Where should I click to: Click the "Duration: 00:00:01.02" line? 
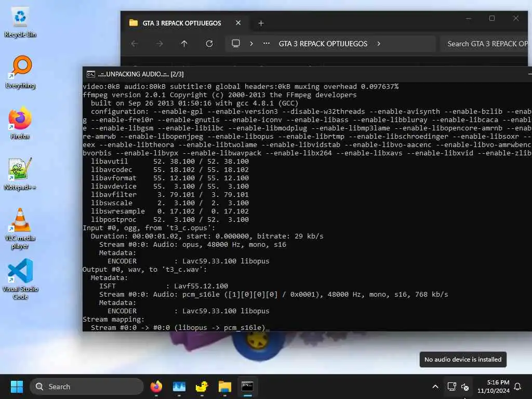tap(207, 236)
